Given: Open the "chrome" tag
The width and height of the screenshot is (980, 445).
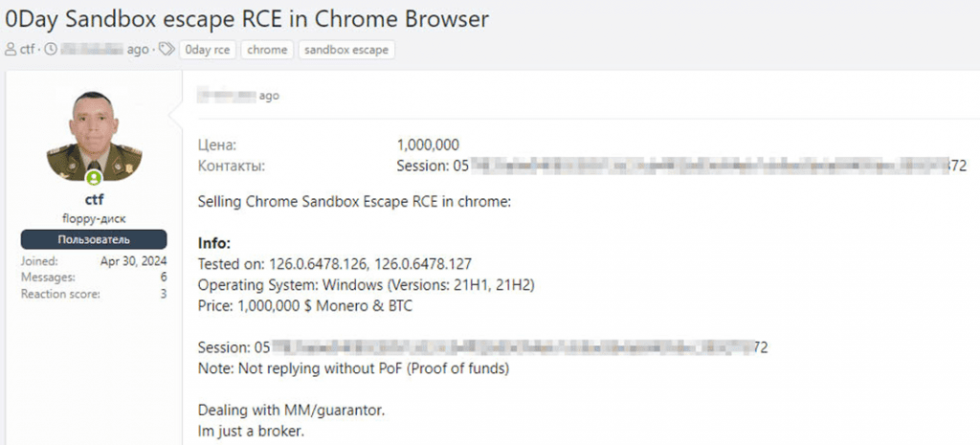Looking at the screenshot, I should [x=267, y=50].
